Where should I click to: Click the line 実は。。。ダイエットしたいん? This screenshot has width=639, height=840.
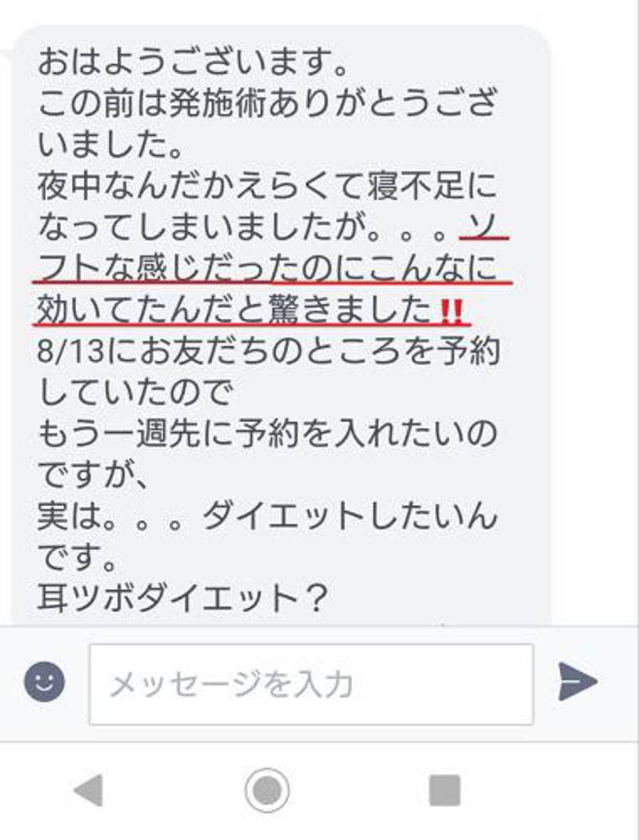[267, 516]
